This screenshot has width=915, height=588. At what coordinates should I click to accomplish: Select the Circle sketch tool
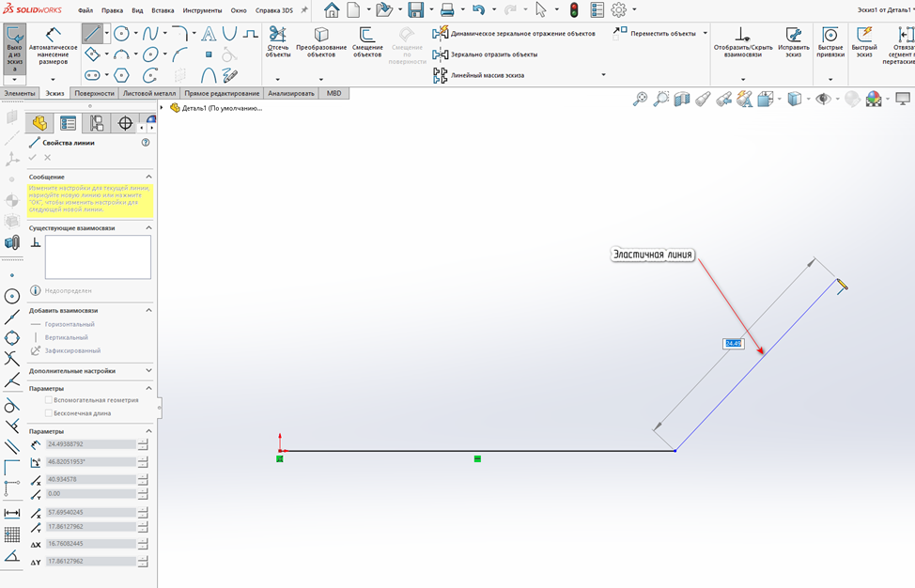(x=121, y=34)
